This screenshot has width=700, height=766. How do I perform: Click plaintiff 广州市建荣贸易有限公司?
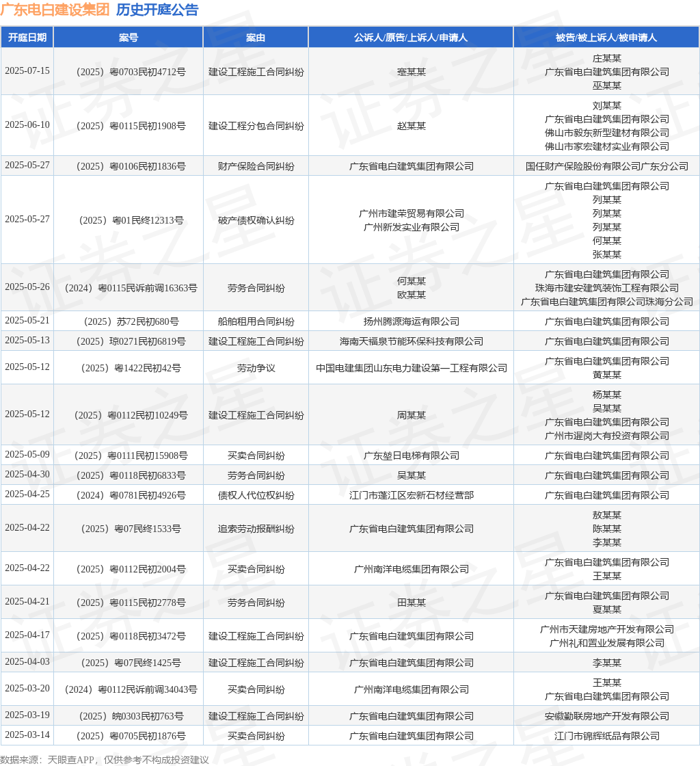click(412, 213)
